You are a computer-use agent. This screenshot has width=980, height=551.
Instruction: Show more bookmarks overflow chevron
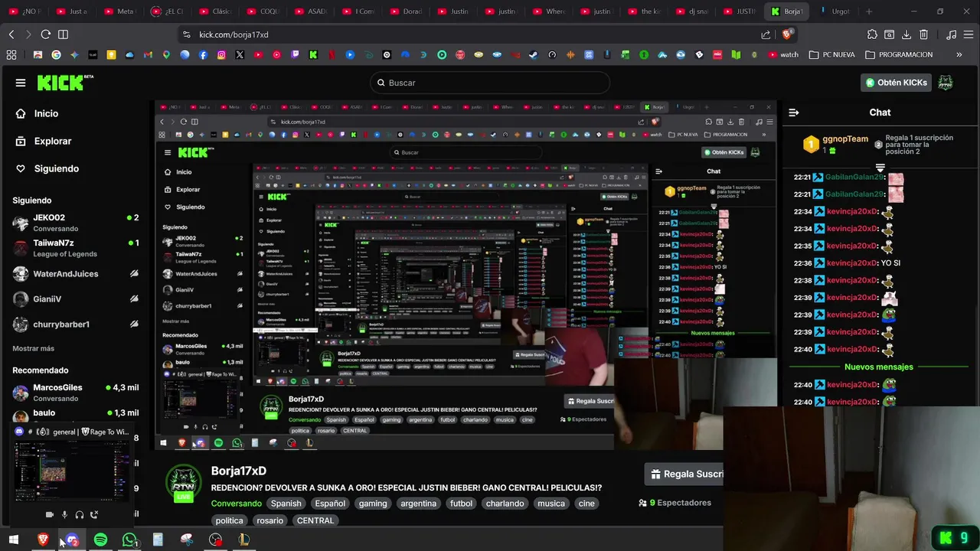(959, 55)
